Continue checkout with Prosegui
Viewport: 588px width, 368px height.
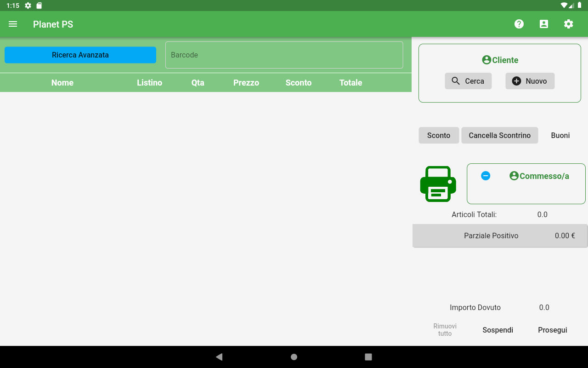(x=553, y=330)
